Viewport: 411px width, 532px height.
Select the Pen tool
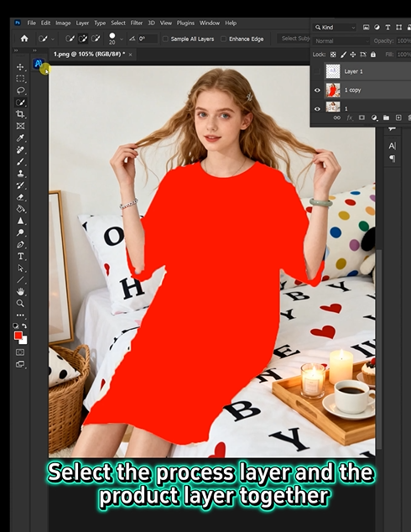click(20, 244)
